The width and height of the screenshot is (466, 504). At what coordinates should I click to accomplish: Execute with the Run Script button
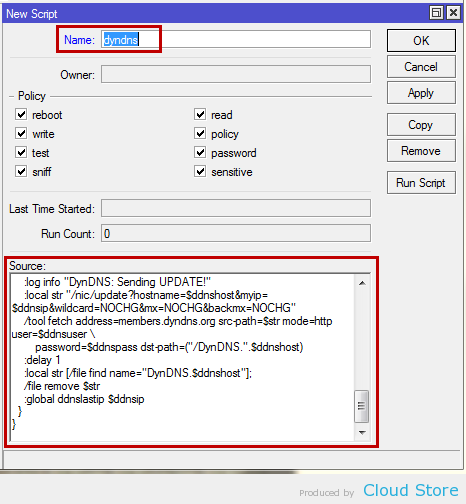click(x=421, y=183)
